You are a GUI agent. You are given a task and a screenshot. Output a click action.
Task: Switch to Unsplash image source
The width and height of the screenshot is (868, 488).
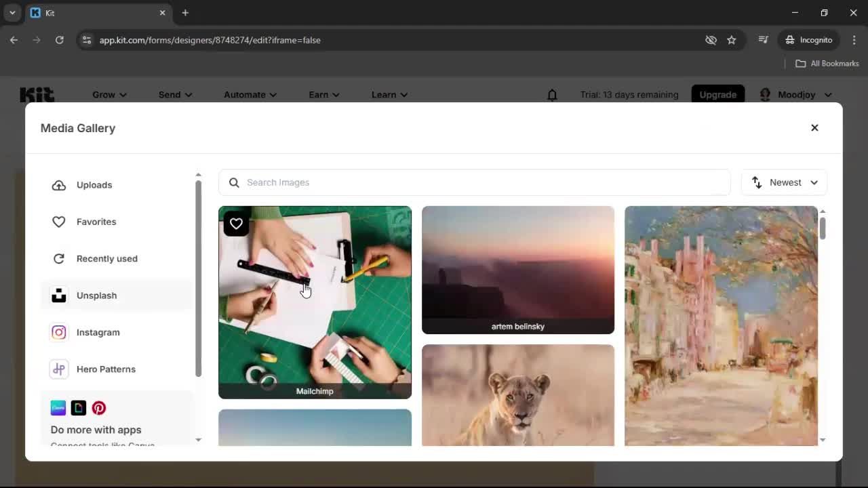pyautogui.click(x=96, y=295)
